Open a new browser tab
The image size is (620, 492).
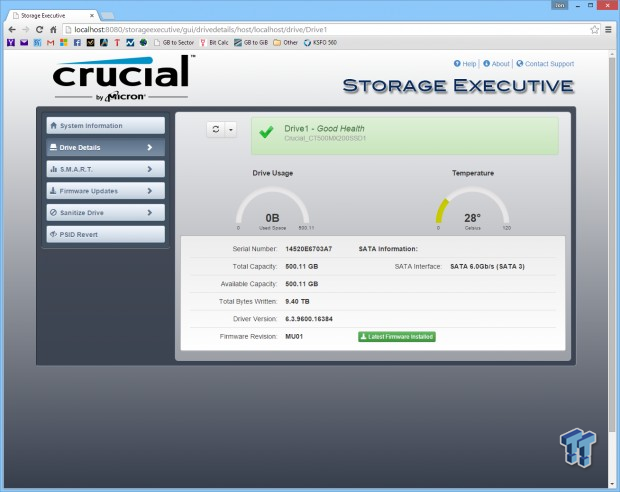tap(108, 15)
